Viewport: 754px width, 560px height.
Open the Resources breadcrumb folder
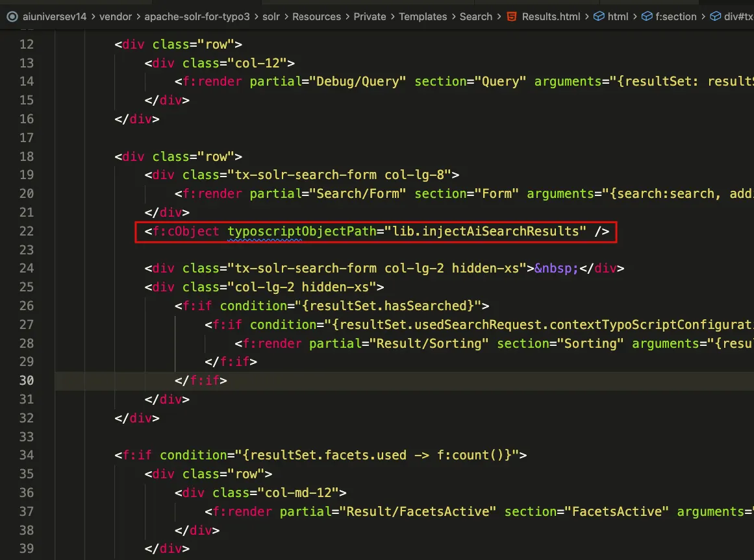coord(316,17)
